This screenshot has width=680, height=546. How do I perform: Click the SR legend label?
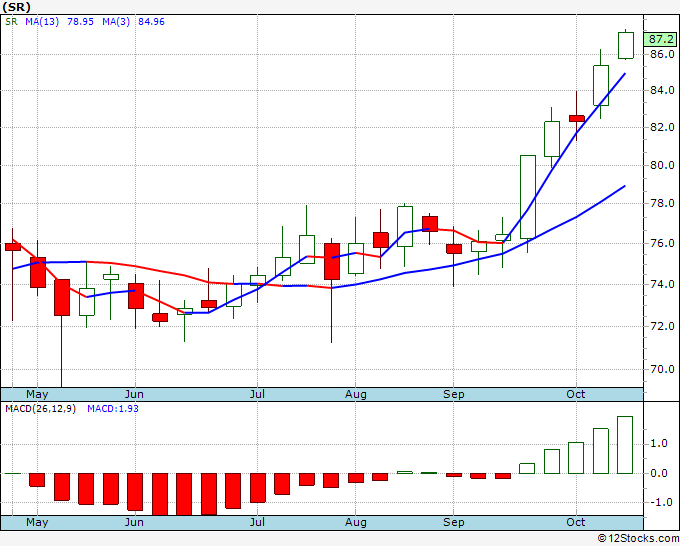pos(11,22)
